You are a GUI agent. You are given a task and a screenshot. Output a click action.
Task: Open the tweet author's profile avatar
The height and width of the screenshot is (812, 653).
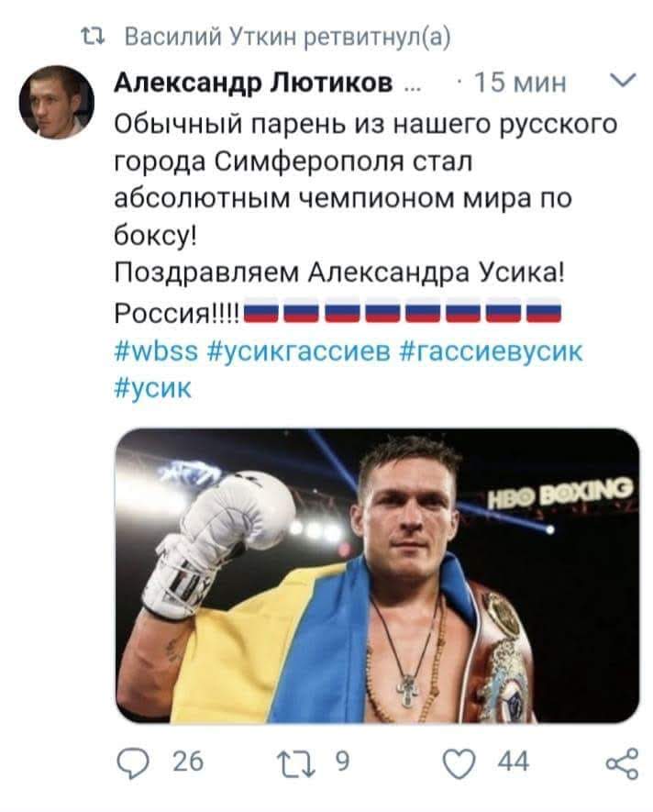click(x=56, y=102)
